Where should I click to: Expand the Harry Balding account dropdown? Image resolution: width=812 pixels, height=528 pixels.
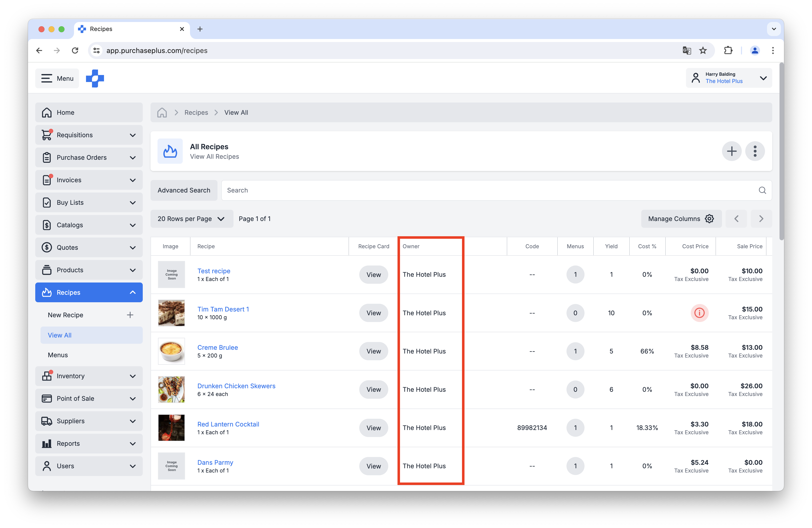click(763, 78)
